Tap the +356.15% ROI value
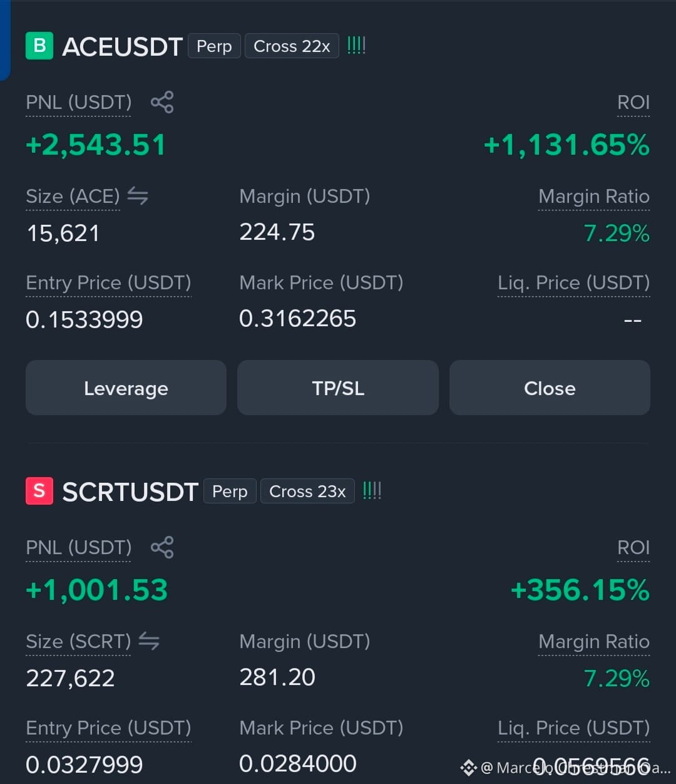 click(x=580, y=590)
